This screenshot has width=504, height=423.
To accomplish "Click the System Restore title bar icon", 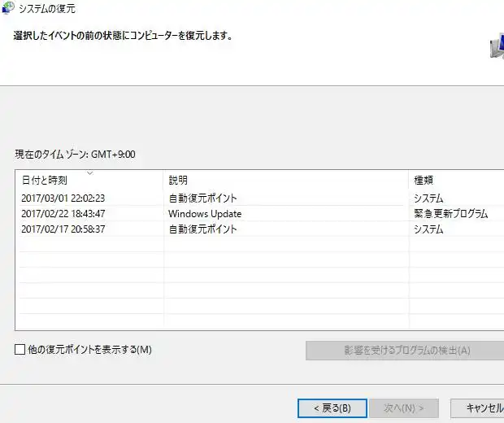I will pos(7,7).
